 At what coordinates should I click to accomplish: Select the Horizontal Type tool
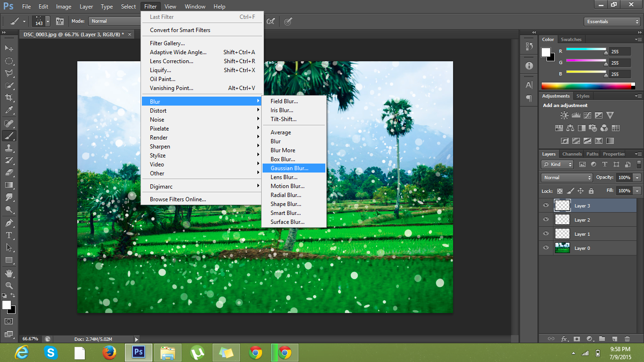click(x=8, y=235)
